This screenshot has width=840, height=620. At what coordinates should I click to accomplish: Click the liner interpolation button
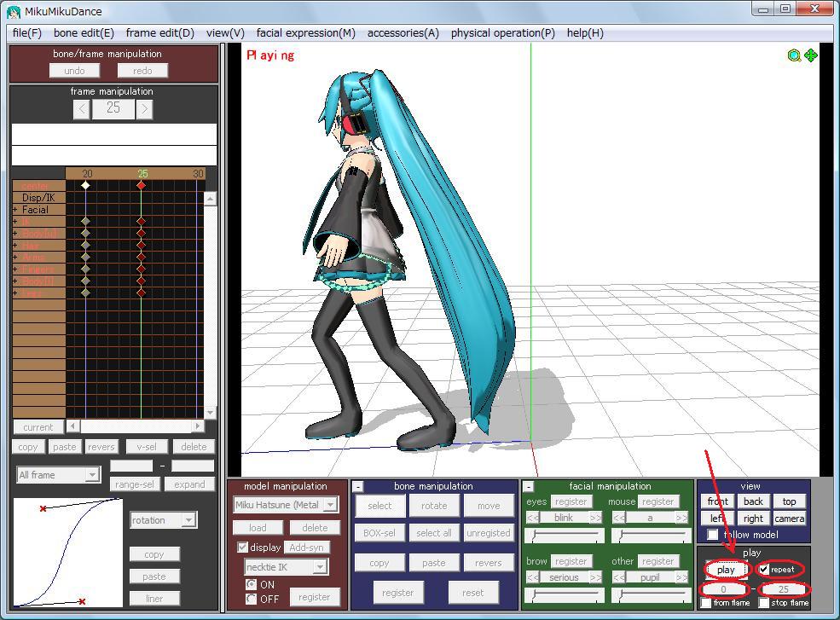pyautogui.click(x=154, y=599)
